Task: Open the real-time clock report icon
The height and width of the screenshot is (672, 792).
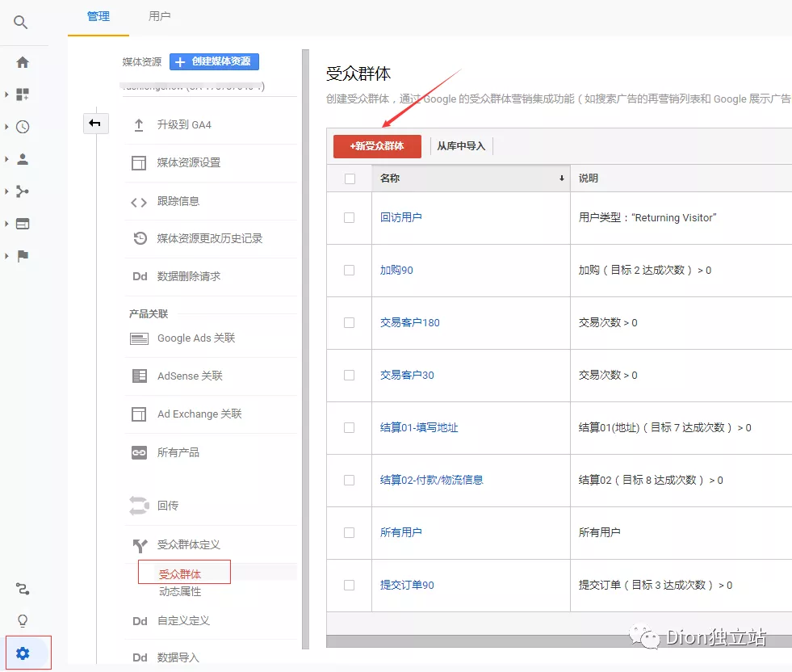Action: coord(23,126)
